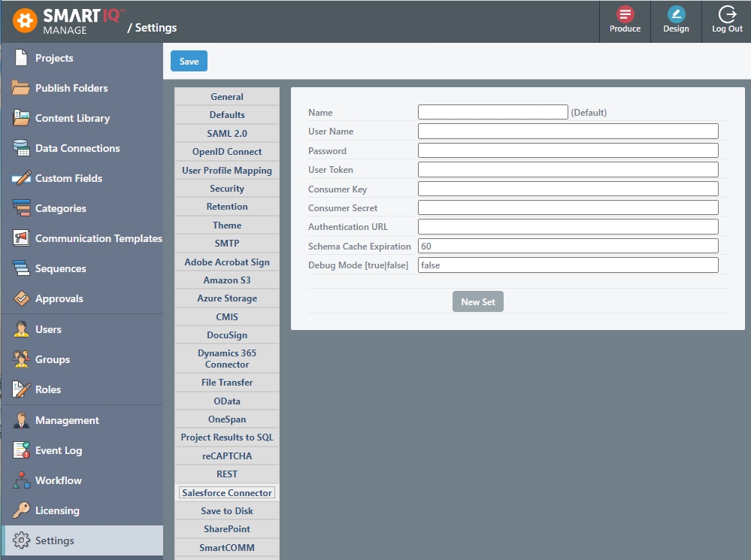Click the Licensing key icon
The width and height of the screenshot is (751, 560).
[x=21, y=510]
